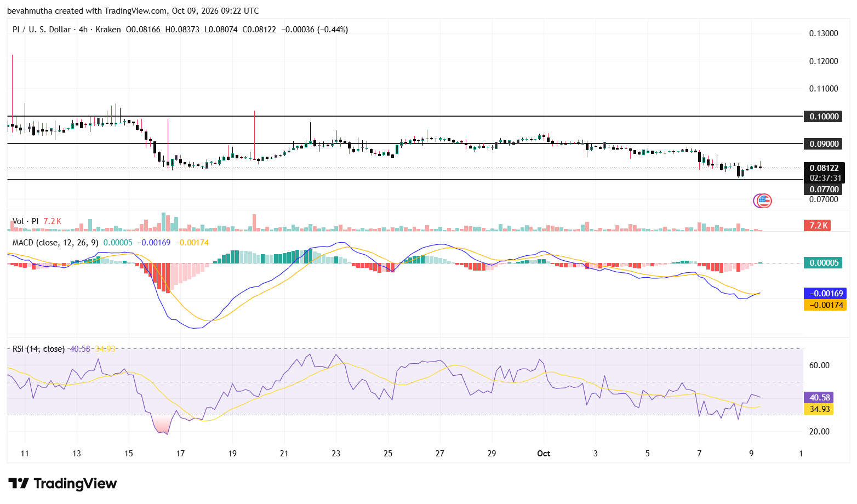Click the 0.07000 price axis value
This screenshot has width=857, height=504.
[824, 199]
